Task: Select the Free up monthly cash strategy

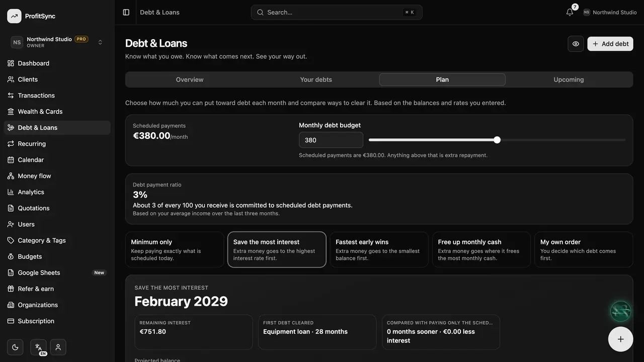Action: pos(481,249)
